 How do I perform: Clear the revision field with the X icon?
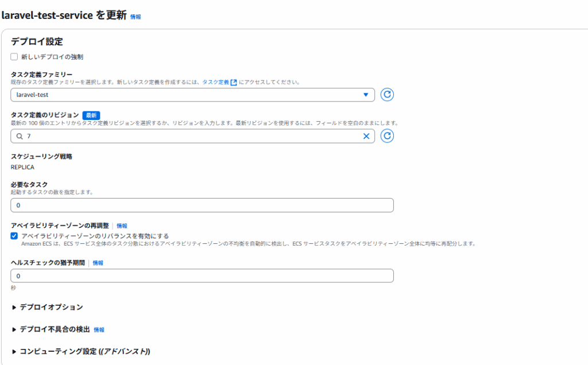pos(366,136)
